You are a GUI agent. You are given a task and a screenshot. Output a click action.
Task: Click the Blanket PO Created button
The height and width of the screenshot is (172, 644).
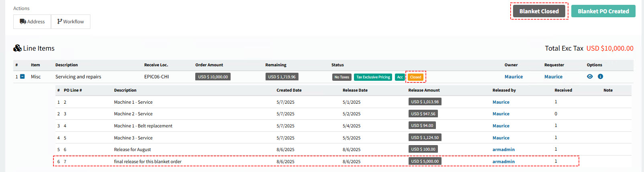coord(603,11)
